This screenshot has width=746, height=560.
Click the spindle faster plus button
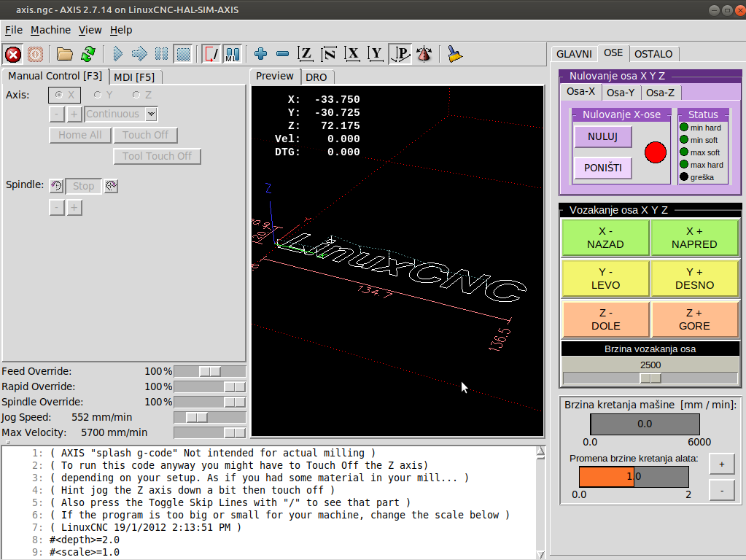coord(74,207)
